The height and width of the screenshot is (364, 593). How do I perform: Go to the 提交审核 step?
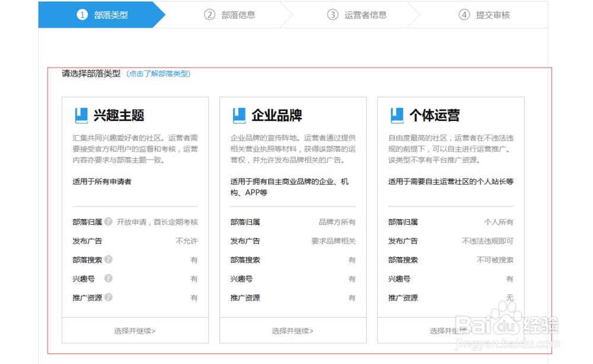[x=484, y=15]
